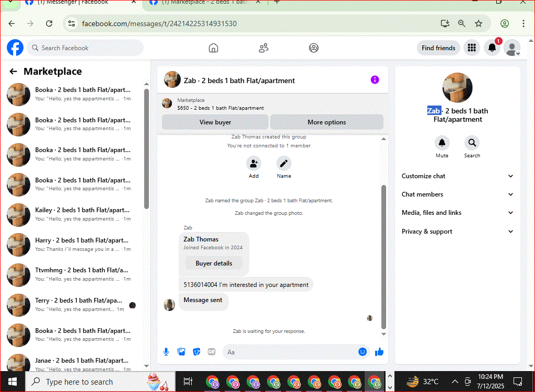Open the Chrome zoom magnifier icon

pos(462,24)
